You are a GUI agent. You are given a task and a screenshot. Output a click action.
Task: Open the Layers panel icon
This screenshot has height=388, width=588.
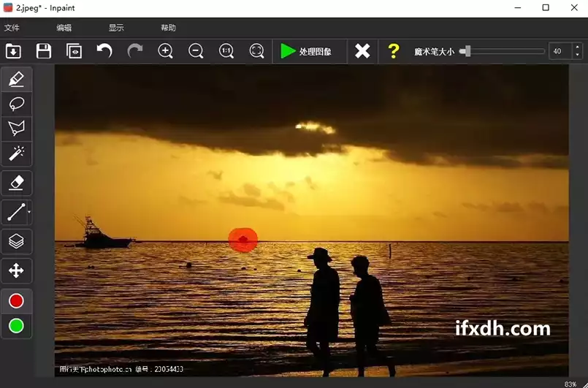[x=16, y=241]
